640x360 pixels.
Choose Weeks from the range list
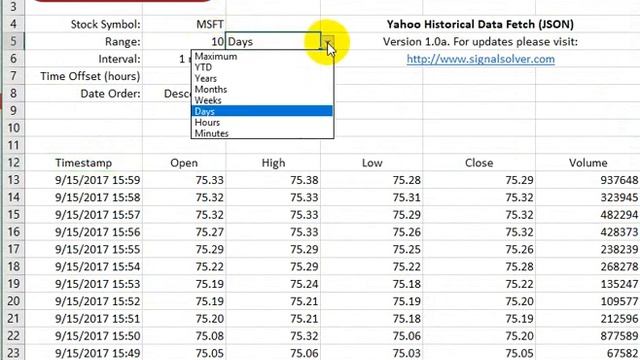tap(262, 100)
